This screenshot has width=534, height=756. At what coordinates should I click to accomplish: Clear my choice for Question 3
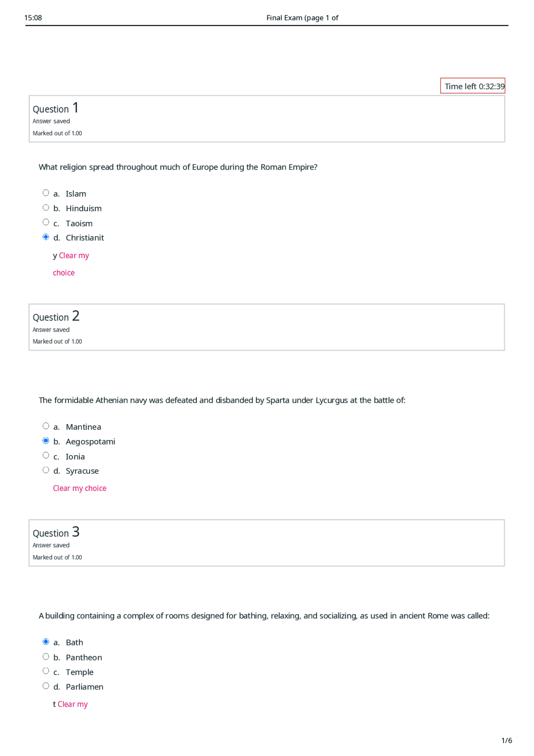pos(73,704)
